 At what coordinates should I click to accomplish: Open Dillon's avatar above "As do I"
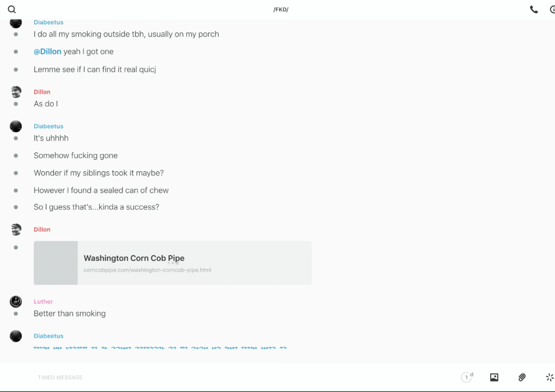[16, 92]
